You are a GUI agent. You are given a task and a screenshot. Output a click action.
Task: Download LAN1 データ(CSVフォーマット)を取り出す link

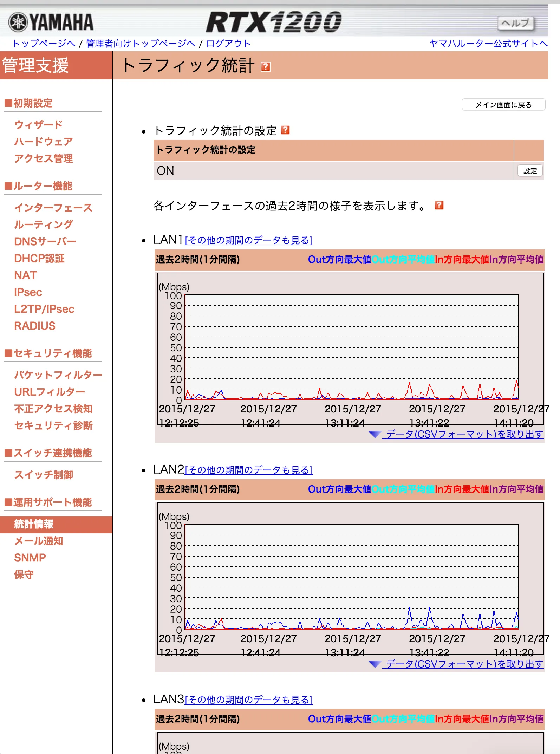click(x=464, y=434)
